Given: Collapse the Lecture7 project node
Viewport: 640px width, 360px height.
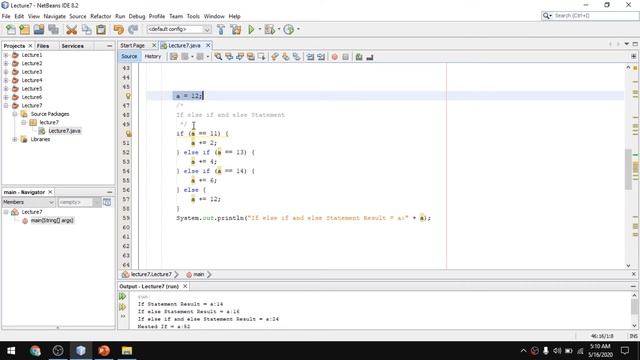Looking at the screenshot, I should coord(6,106).
